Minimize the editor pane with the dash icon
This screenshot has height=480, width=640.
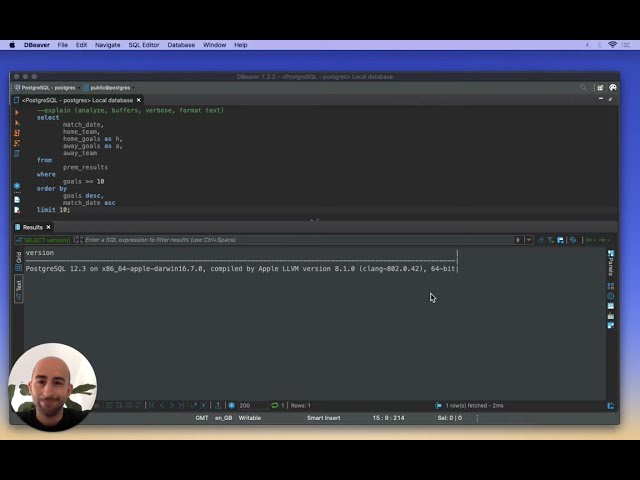[x=601, y=99]
